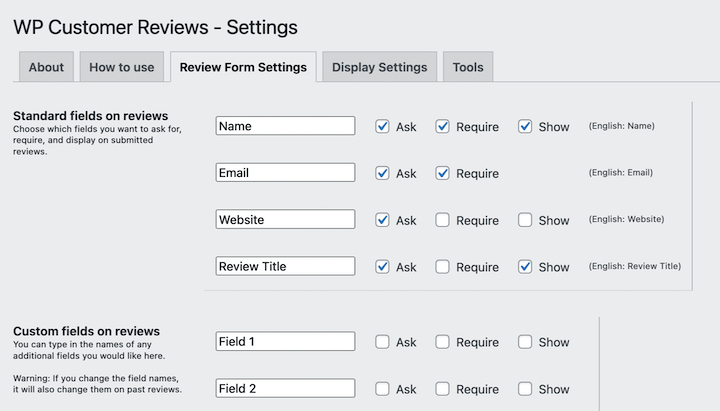Focus the Website label input field

[285, 220]
